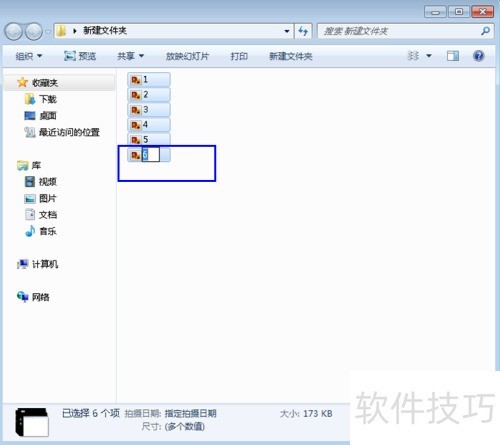500x445 pixels.
Task: Change view with the view icon
Action: point(413,56)
